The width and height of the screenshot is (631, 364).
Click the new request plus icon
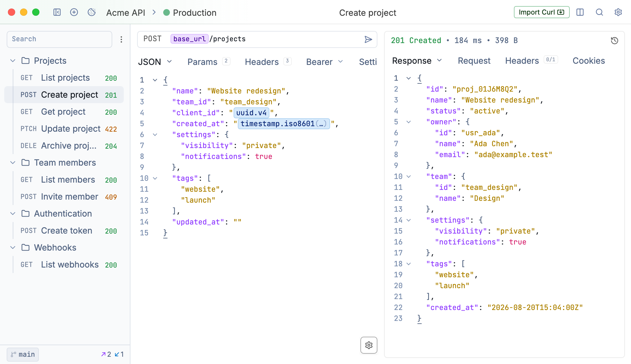point(74,12)
